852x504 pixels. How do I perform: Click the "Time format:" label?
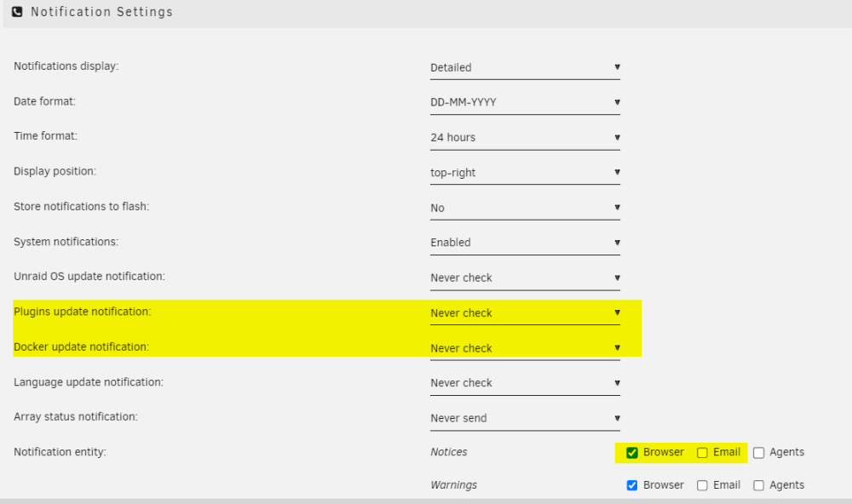coord(46,136)
